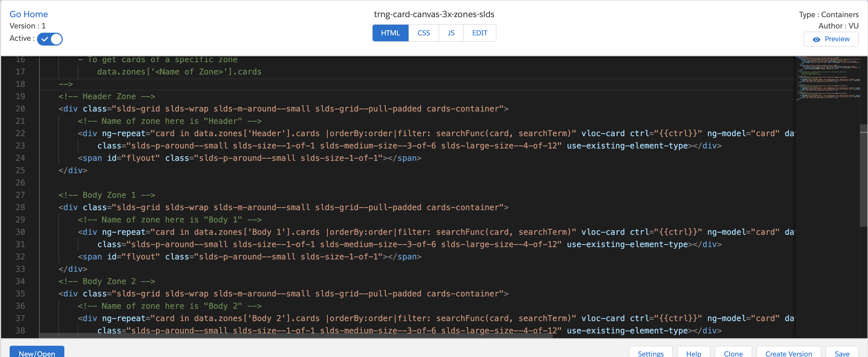Click the 'Header Zone' comment line
This screenshot has height=357, width=868.
click(x=107, y=96)
